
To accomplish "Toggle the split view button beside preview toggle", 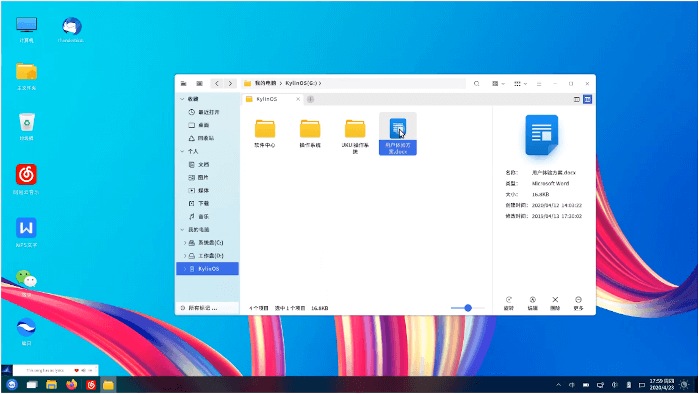I will [577, 99].
